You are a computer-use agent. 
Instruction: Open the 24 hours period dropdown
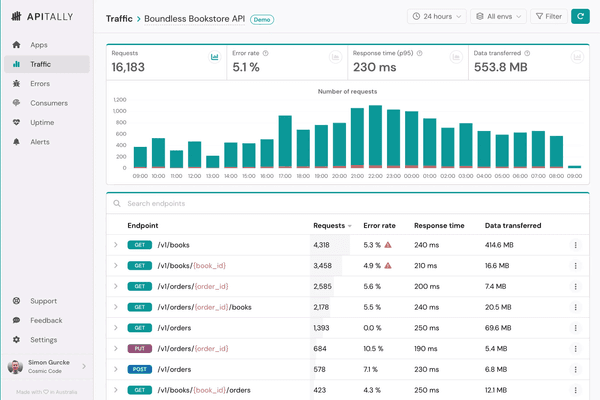coord(437,16)
